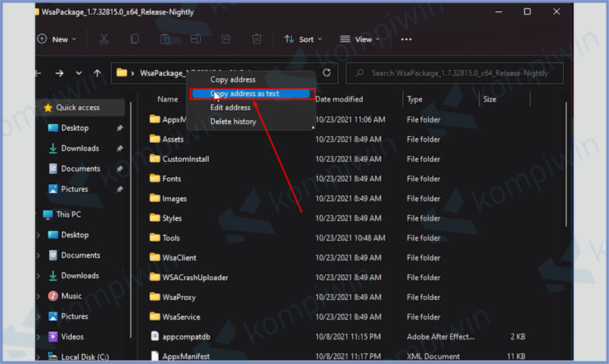Open the New dropdown menu
The width and height of the screenshot is (609, 364).
(x=57, y=39)
